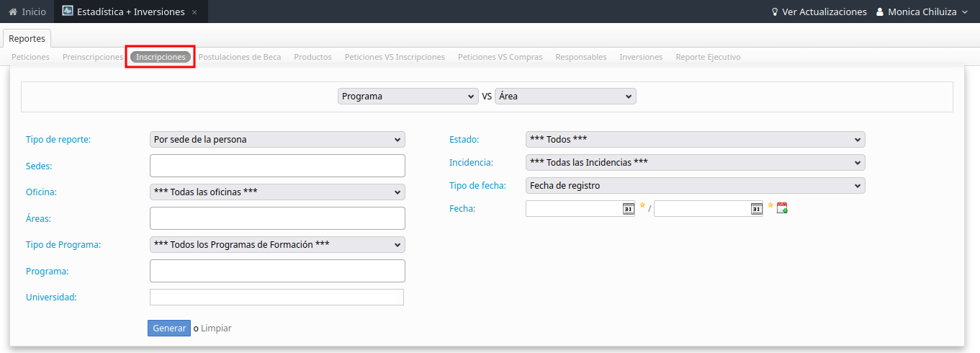The width and height of the screenshot is (980, 353).
Task: Open the Tipo de Programa dropdown
Action: 277,245
